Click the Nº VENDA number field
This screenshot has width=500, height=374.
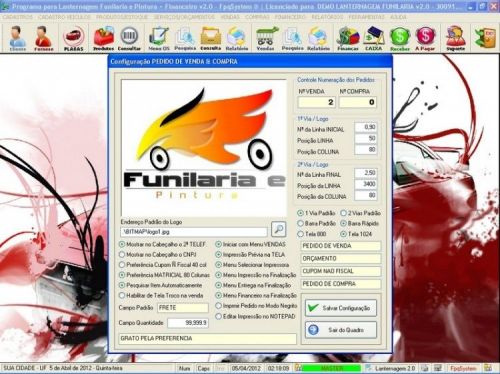click(x=317, y=102)
